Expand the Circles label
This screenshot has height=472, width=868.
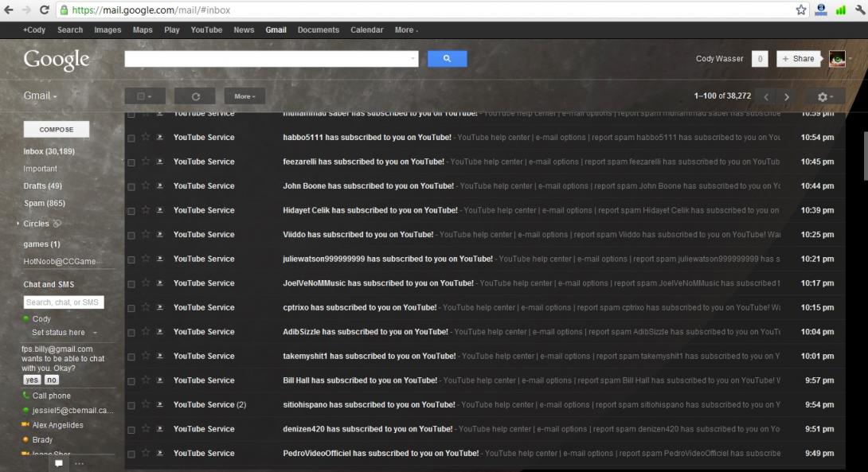click(18, 224)
